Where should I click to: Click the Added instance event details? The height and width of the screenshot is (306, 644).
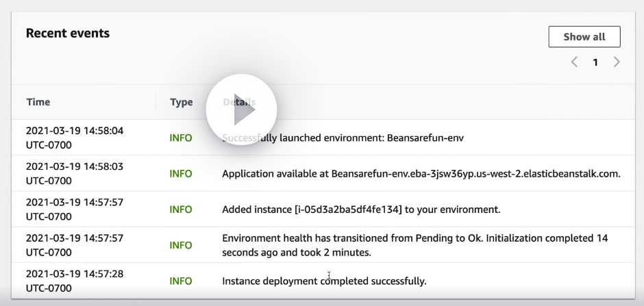361,209
